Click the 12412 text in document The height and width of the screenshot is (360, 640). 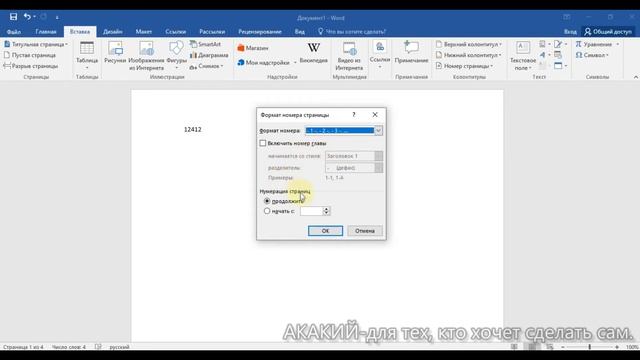[192, 129]
